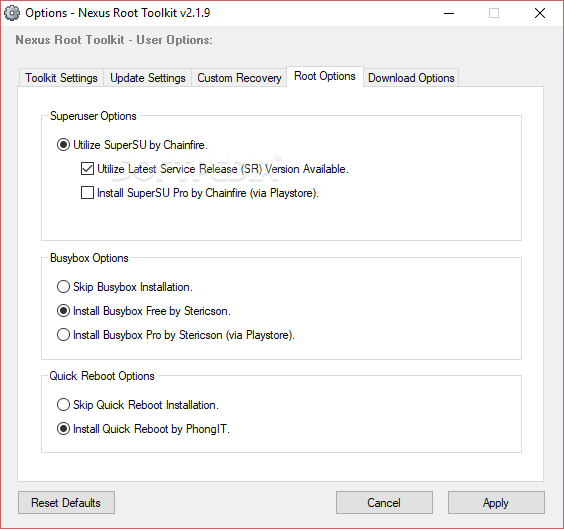Go to Custom Recovery tab
The height and width of the screenshot is (529, 564).
pyautogui.click(x=239, y=78)
